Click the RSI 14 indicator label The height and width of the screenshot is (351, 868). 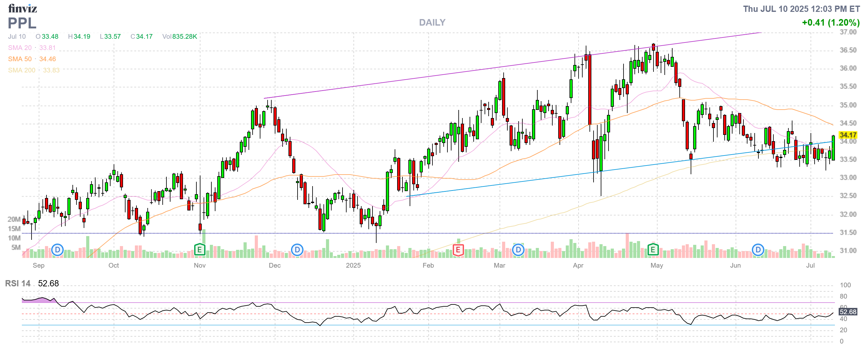click(17, 283)
